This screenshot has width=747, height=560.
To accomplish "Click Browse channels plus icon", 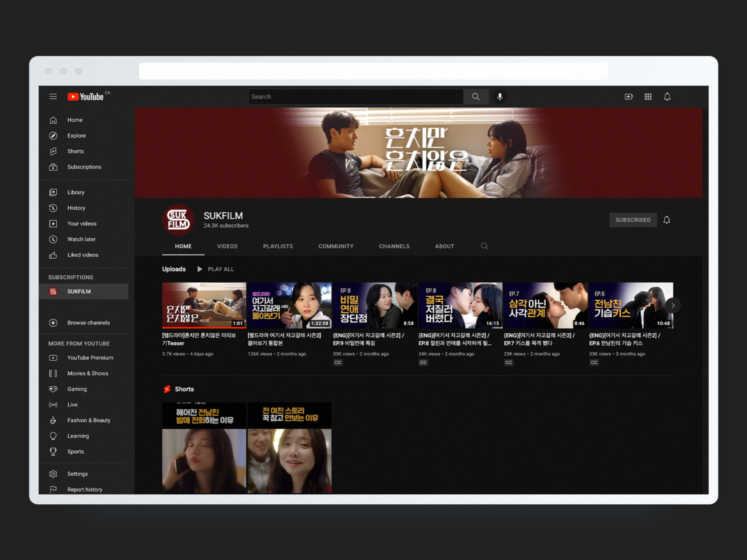I will pyautogui.click(x=53, y=323).
